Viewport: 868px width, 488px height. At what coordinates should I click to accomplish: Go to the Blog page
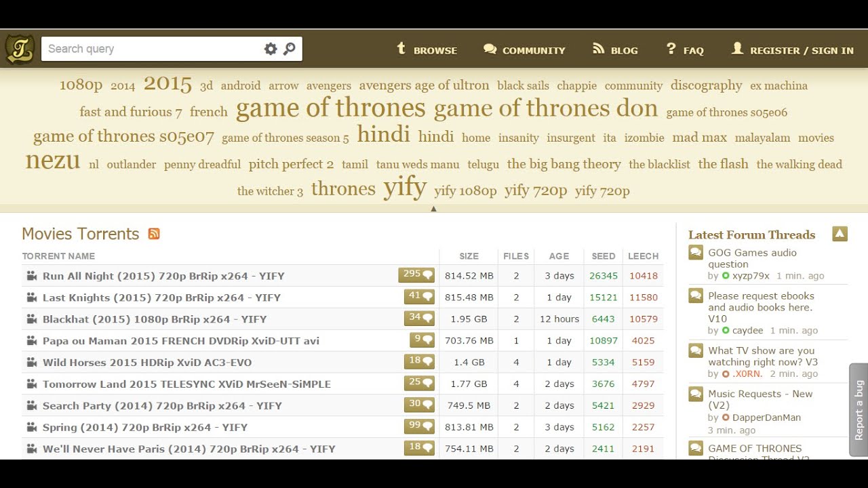pos(615,49)
